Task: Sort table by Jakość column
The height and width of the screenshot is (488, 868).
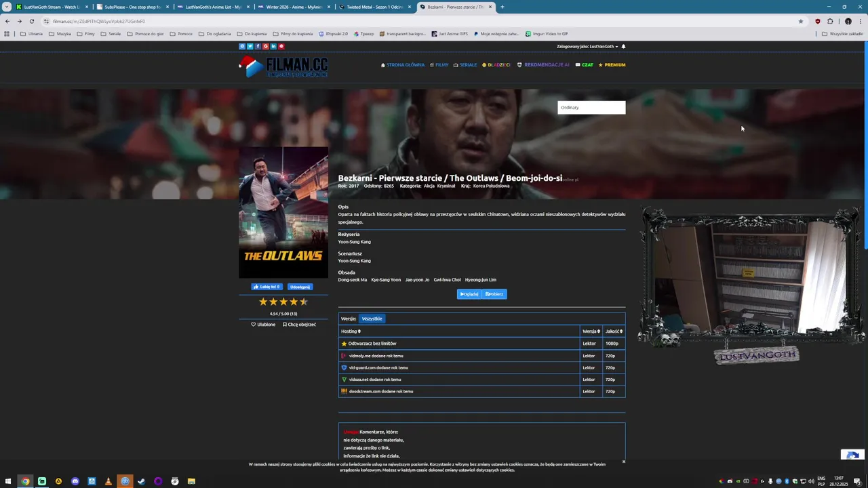Action: (614, 331)
